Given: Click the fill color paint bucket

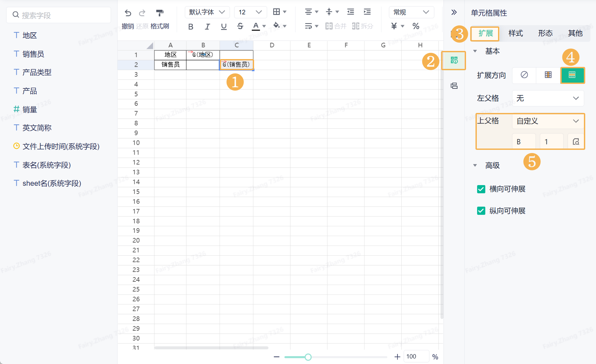Looking at the screenshot, I should [x=276, y=25].
